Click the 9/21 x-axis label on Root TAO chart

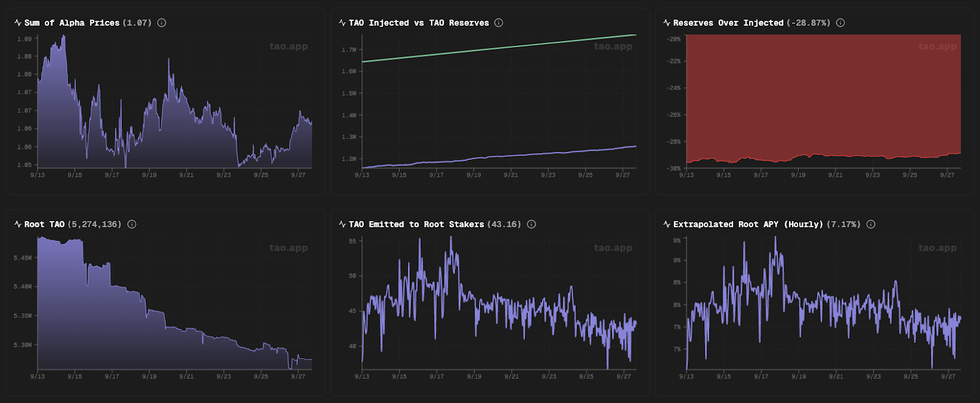[x=186, y=377]
